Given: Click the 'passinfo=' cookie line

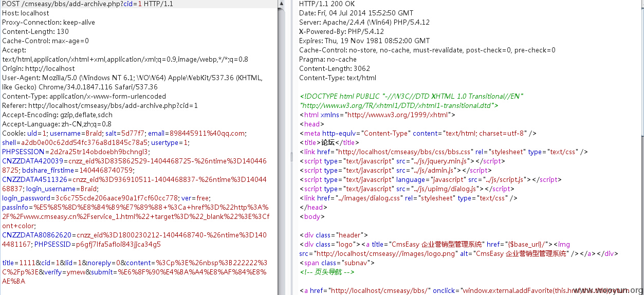Looking at the screenshot, I should (134, 207).
